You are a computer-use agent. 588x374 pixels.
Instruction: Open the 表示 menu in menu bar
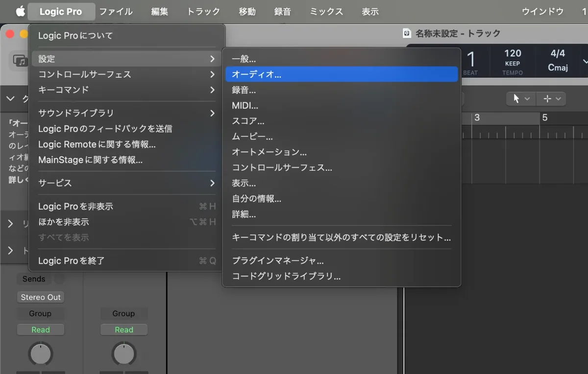370,11
